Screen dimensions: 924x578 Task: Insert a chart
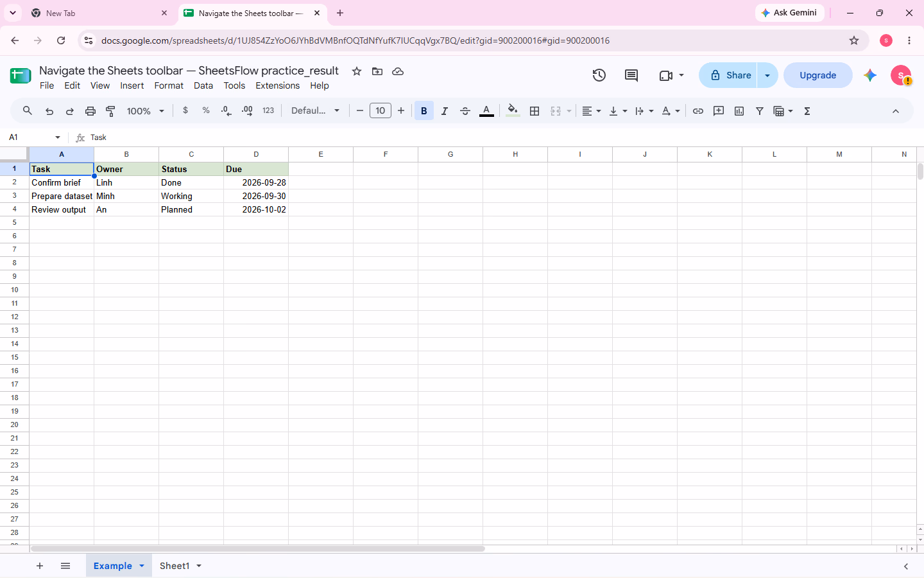[x=739, y=111]
